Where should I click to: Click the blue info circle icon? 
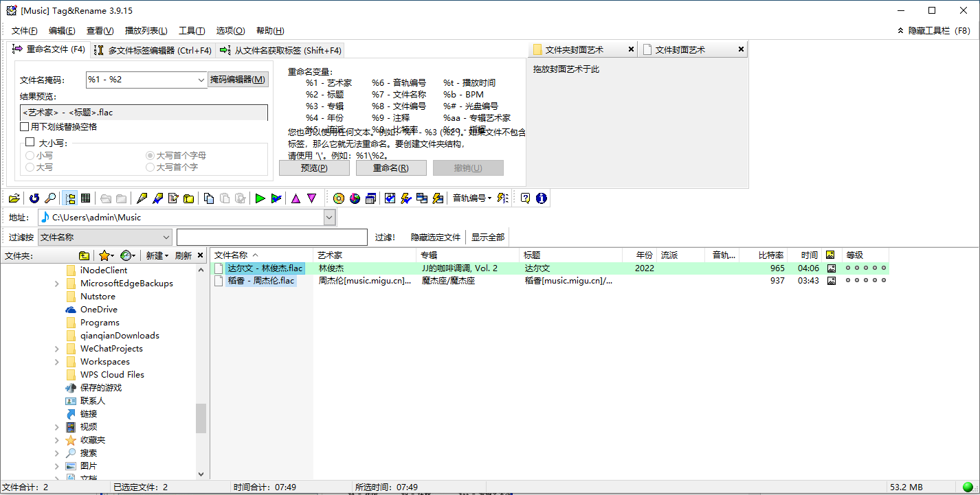[x=542, y=198]
